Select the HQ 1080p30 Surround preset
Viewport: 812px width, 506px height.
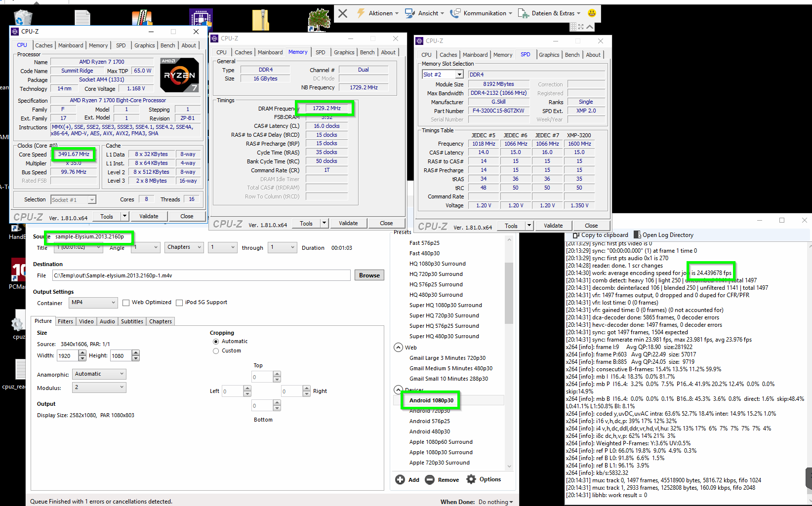tap(438, 264)
